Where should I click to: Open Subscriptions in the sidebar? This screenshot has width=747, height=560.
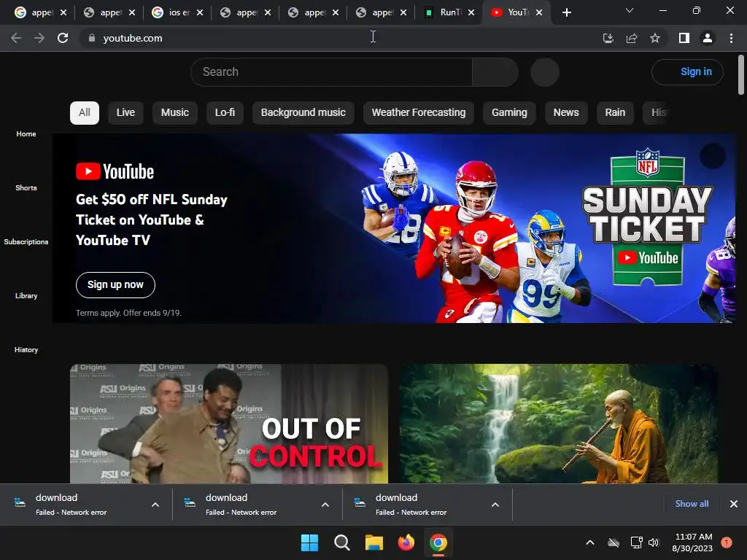click(26, 242)
